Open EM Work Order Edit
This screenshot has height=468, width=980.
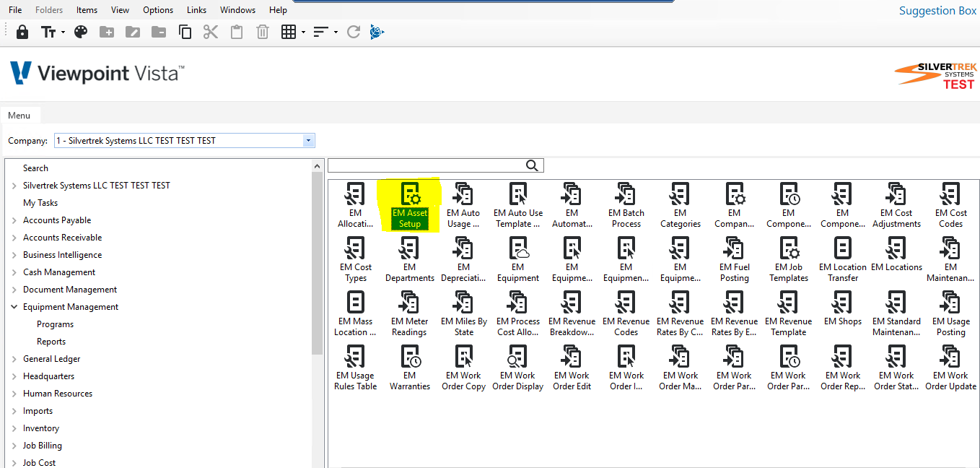pos(572,368)
